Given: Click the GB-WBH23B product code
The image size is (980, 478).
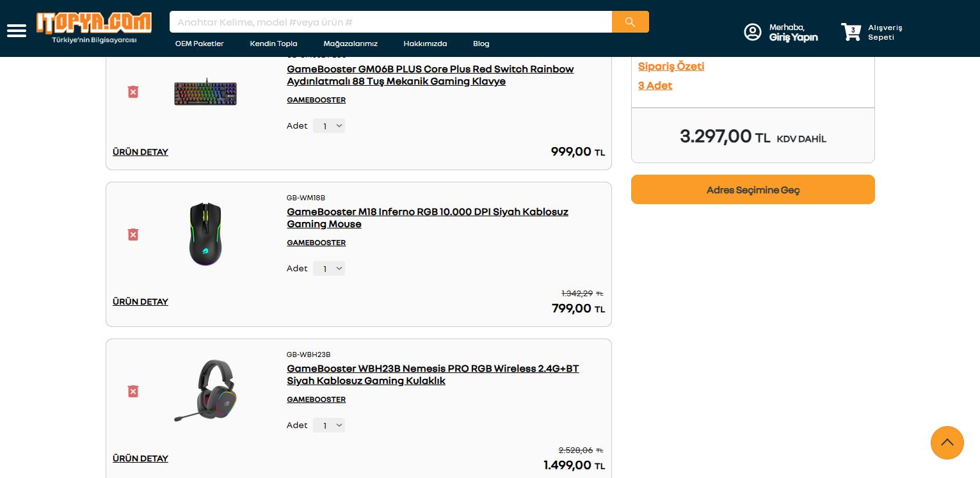Looking at the screenshot, I should point(309,355).
